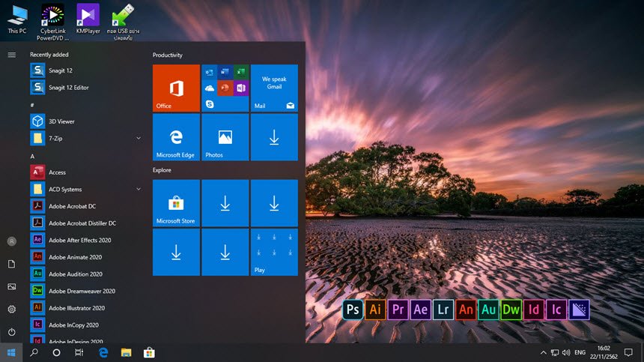This screenshot has width=644, height=362.
Task: Open Microsoft Store from taskbar
Action: coord(149,352)
